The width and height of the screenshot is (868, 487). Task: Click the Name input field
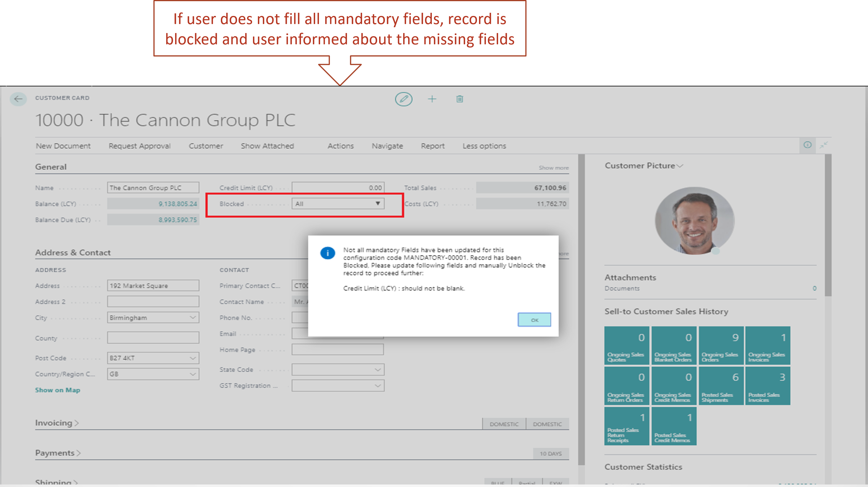tap(153, 187)
